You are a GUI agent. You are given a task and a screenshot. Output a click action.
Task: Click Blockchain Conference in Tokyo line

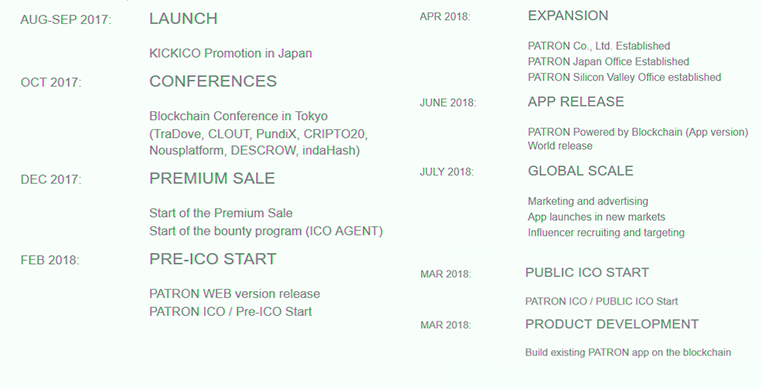[x=238, y=116]
